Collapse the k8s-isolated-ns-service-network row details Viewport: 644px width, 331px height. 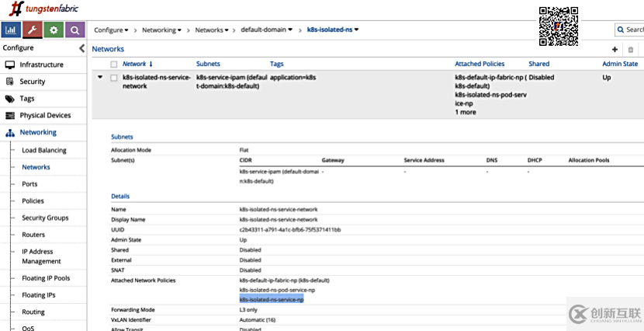point(100,77)
